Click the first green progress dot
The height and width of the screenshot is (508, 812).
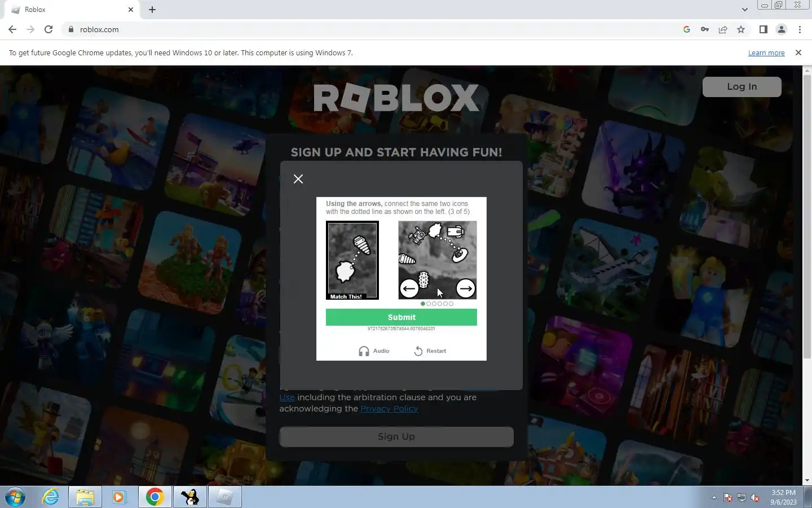point(423,304)
